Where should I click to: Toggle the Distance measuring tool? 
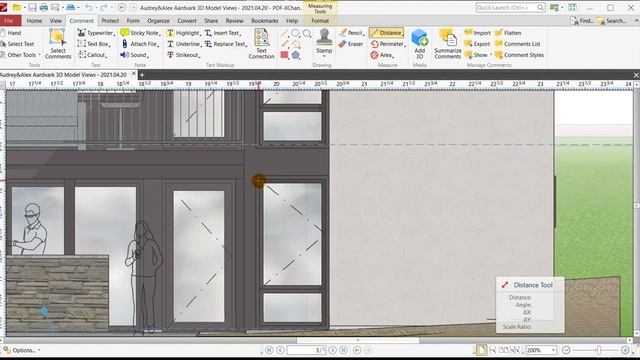pos(387,33)
